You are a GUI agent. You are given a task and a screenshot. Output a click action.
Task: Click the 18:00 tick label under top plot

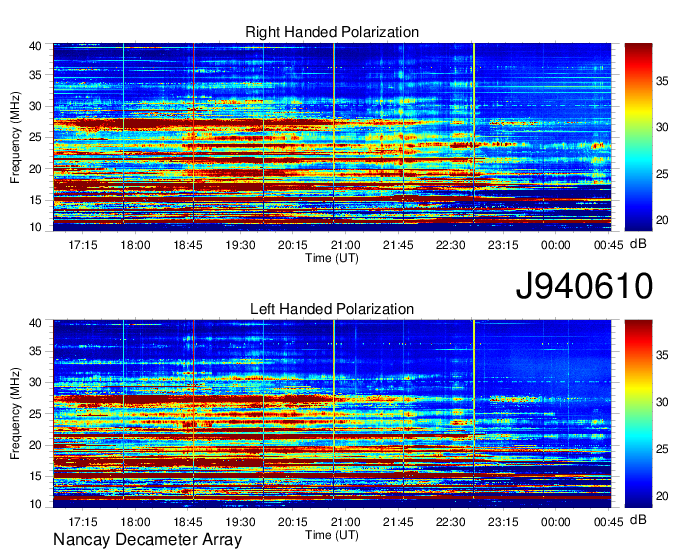point(135,245)
